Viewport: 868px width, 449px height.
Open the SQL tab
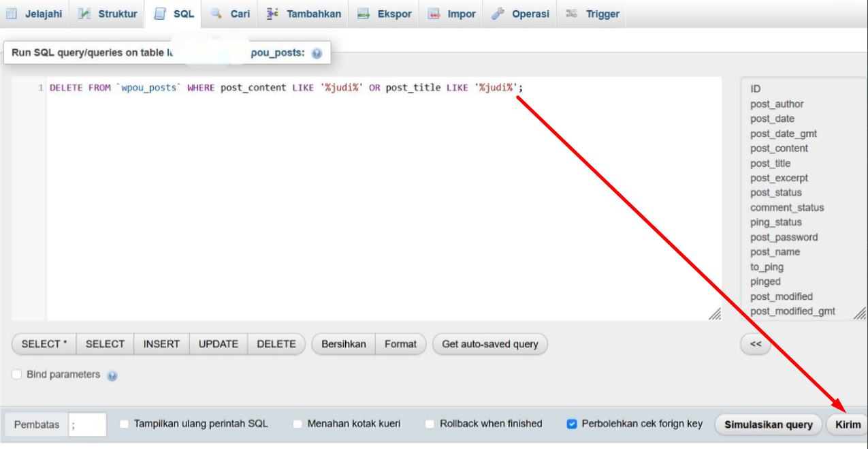click(174, 14)
